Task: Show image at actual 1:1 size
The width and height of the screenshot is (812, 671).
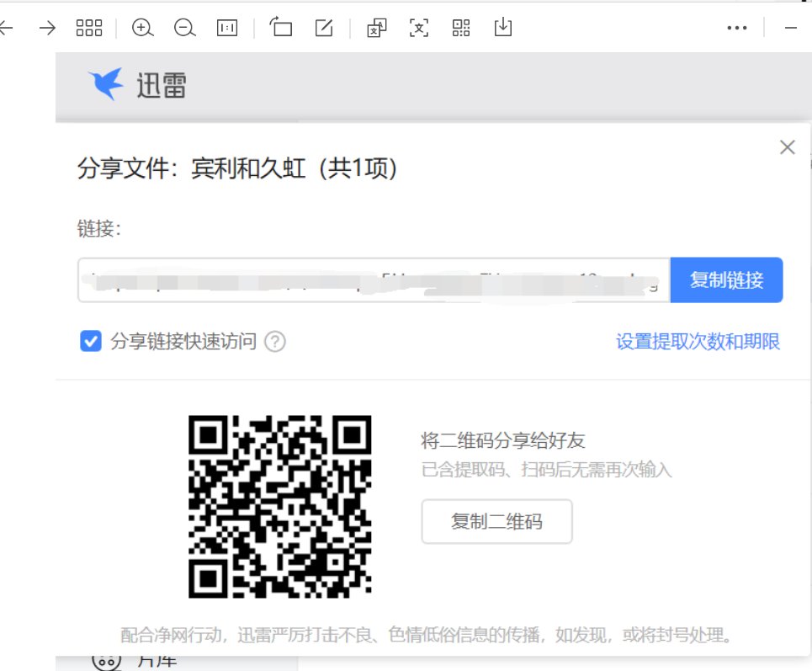Action: tap(227, 28)
